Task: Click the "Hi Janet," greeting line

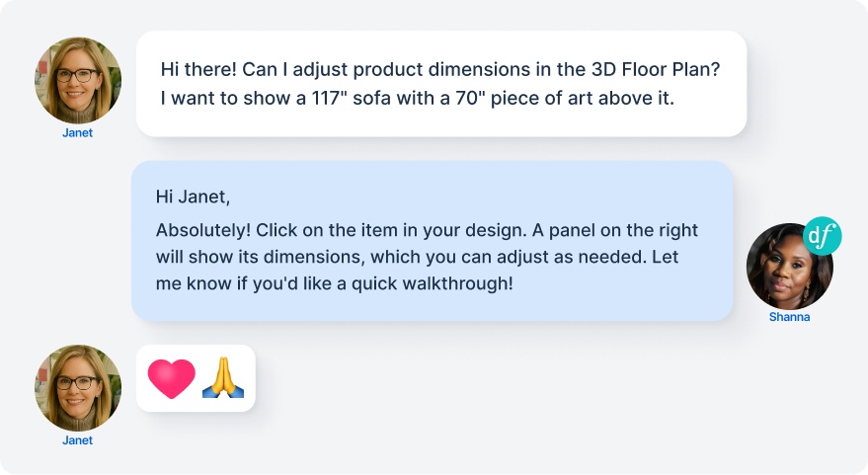Action: tap(193, 197)
